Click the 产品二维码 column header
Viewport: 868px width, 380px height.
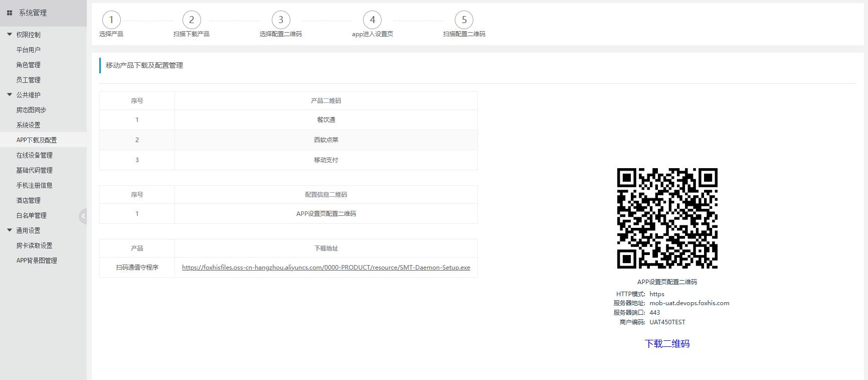pyautogui.click(x=326, y=101)
